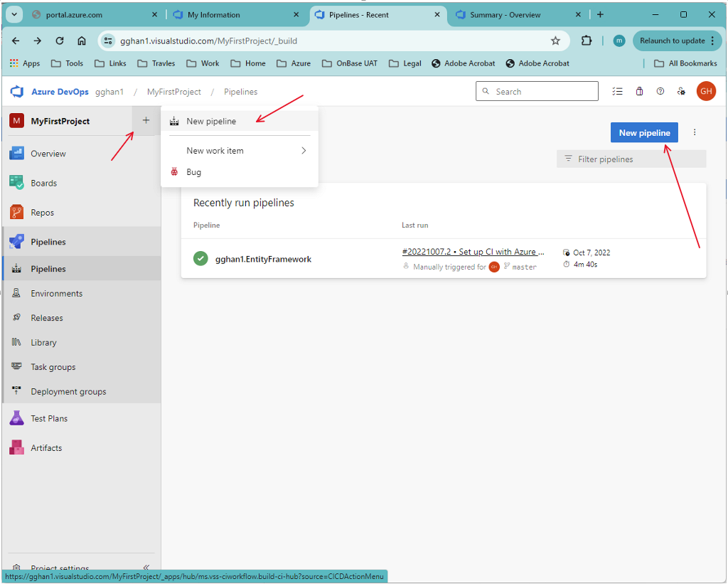Open the Releases sidebar icon
This screenshot has width=728, height=584.
16,317
